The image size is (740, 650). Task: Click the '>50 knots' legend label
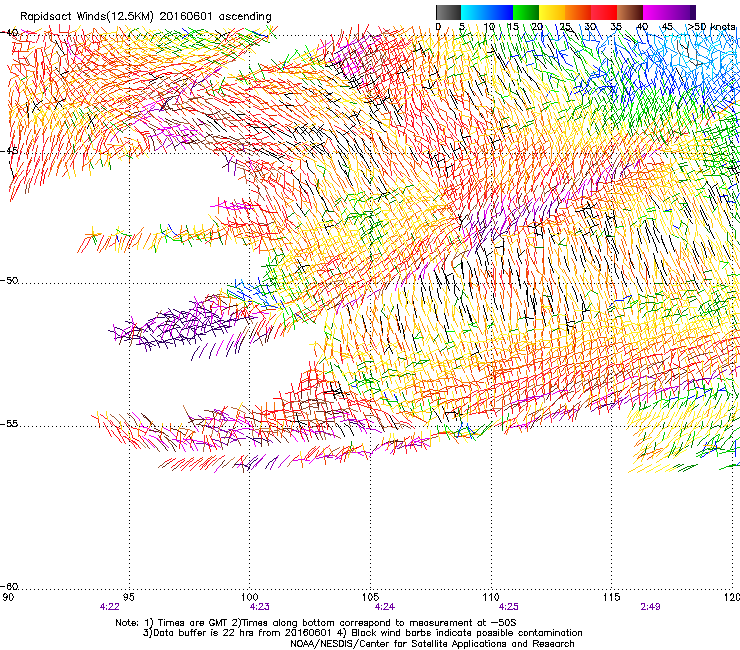click(x=711, y=27)
